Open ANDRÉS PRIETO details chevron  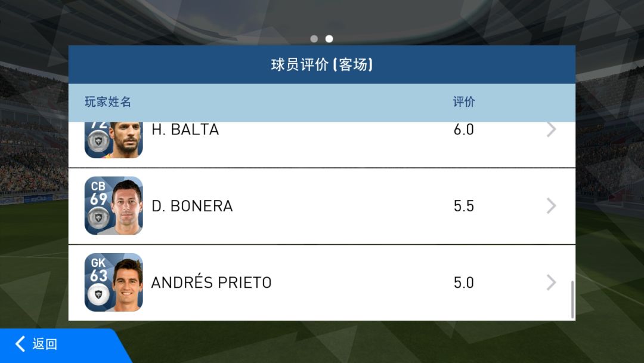(551, 282)
